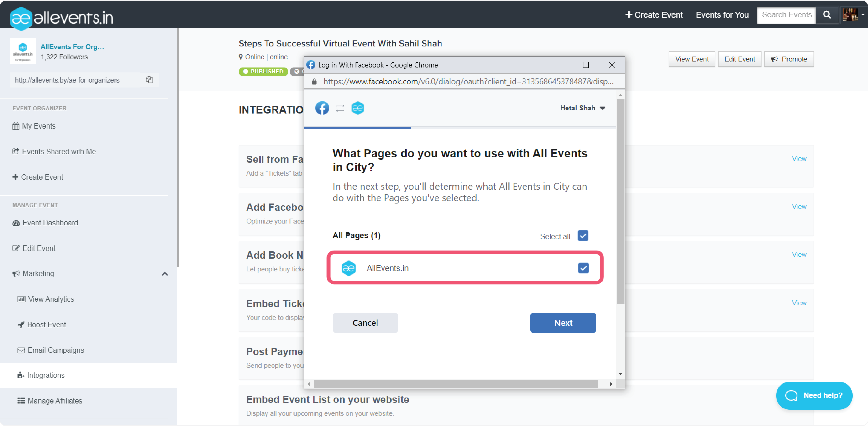This screenshot has width=868, height=426.
Task: Click the lock icon in popup address bar
Action: click(x=314, y=82)
